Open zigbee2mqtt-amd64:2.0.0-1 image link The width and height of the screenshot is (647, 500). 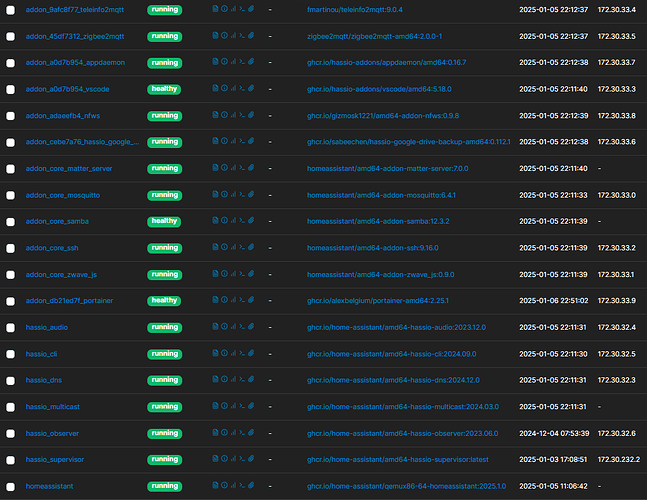click(374, 36)
